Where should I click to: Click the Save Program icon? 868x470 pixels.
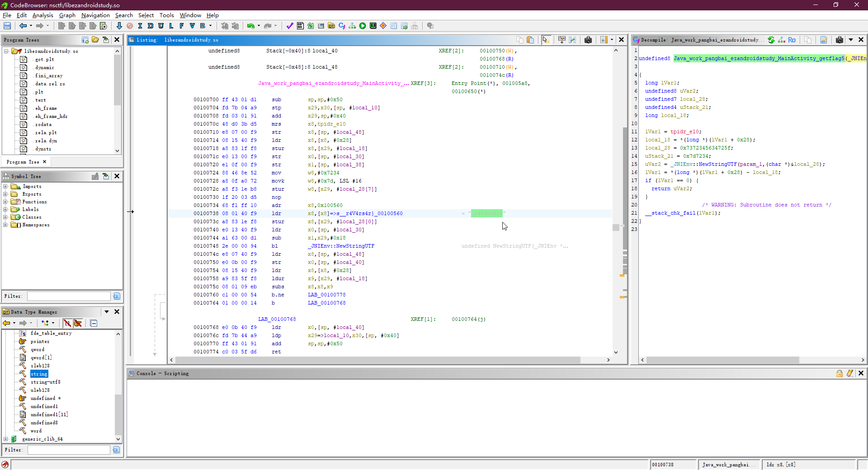tap(7, 26)
